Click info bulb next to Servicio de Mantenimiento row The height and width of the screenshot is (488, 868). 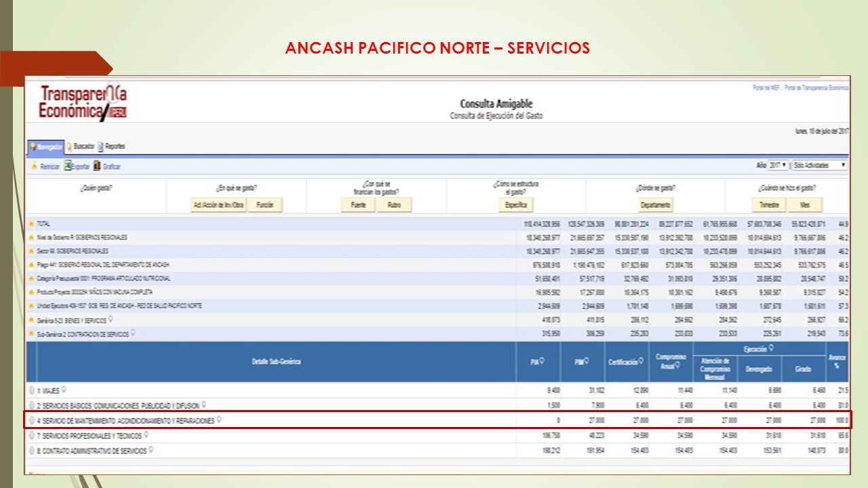click(x=218, y=420)
